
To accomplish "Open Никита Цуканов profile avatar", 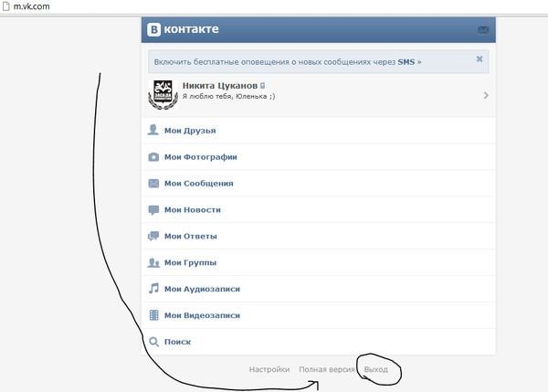I will click(163, 95).
